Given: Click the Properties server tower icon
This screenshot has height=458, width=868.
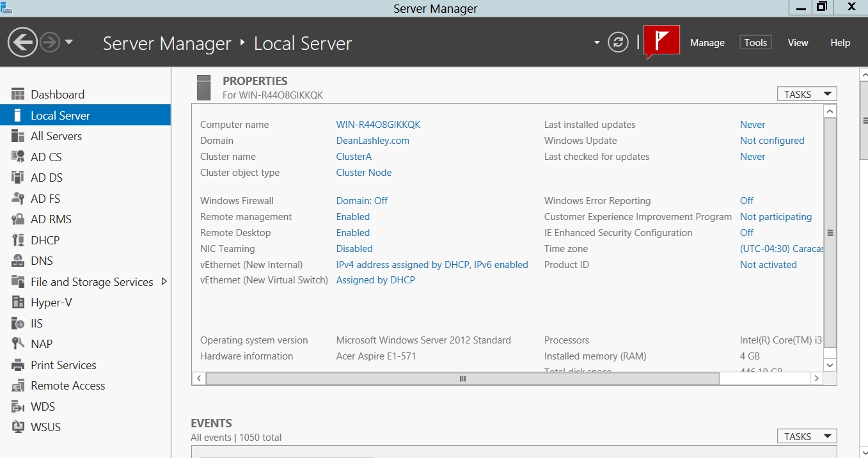Looking at the screenshot, I should (204, 88).
